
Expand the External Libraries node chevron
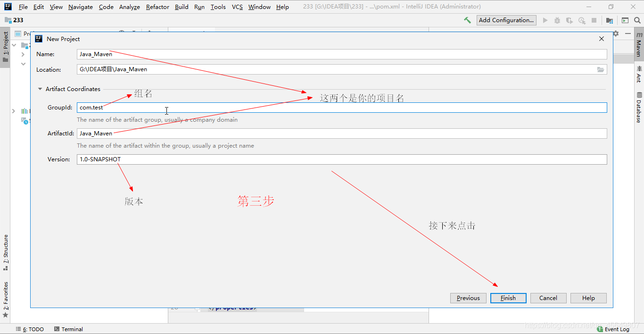(14, 111)
